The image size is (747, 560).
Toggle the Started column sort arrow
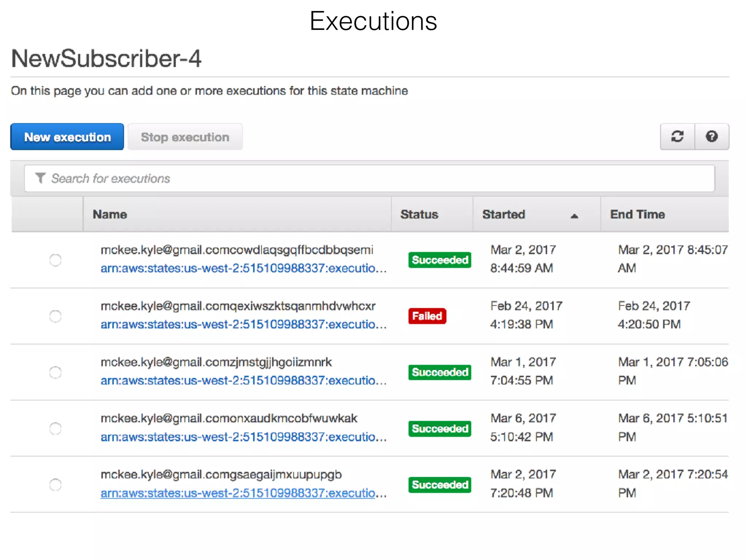click(574, 216)
